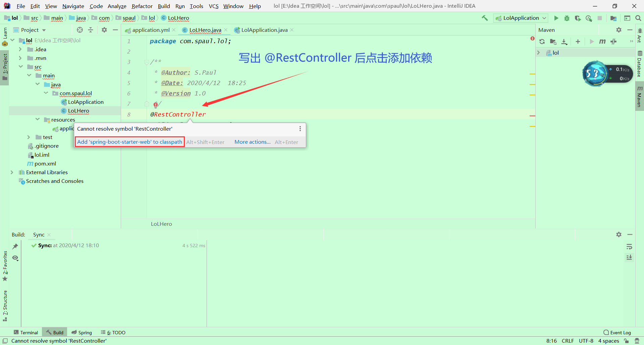Click the CRLF line separator indicator
This screenshot has height=345, width=644.
tap(568, 341)
